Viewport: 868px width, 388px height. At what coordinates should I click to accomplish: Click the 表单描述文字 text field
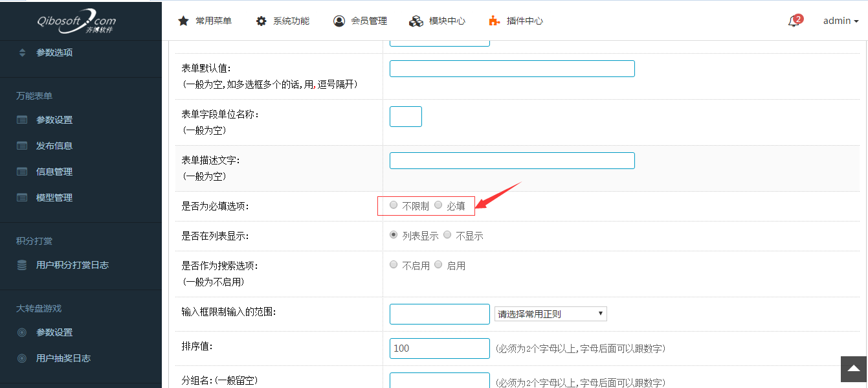pos(511,161)
